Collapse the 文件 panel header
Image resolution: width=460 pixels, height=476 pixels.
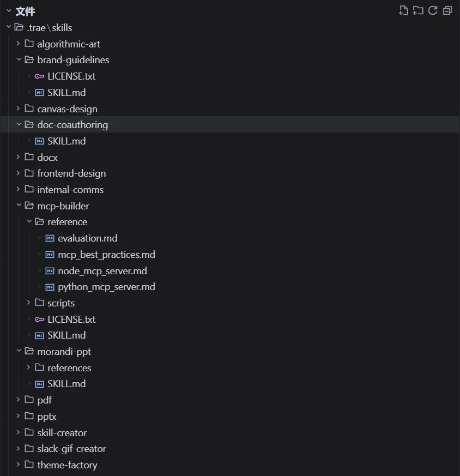[x=8, y=10]
